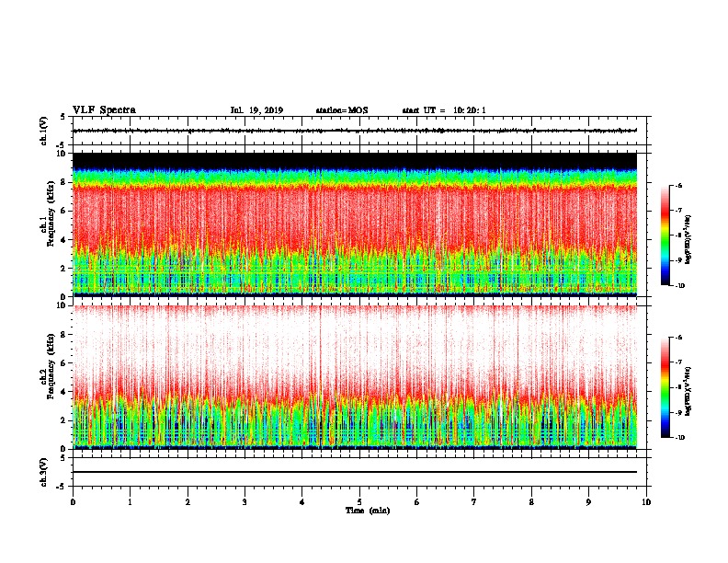The width and height of the screenshot is (728, 563).
Task: Click time axis tick label '0'
Action: pyautogui.click(x=73, y=502)
